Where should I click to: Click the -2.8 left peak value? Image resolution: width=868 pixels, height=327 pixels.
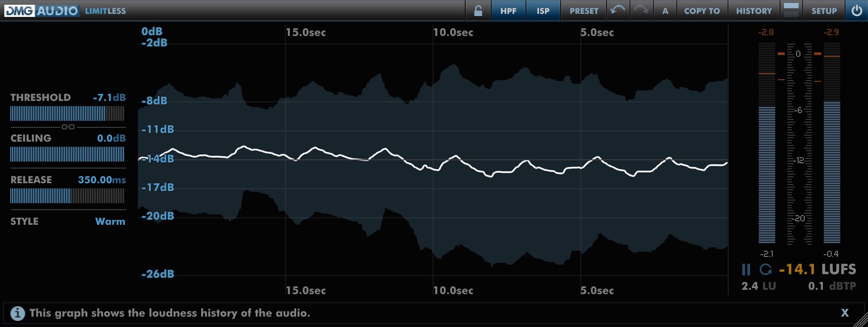766,32
